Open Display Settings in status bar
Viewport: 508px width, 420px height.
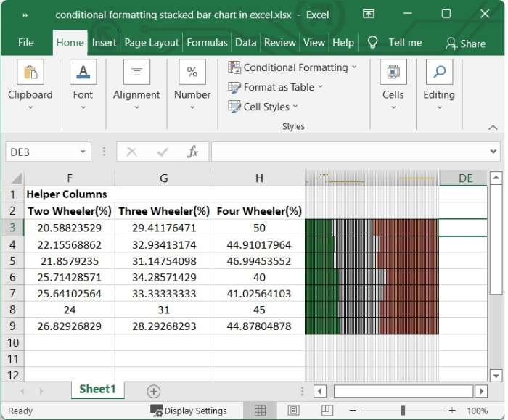point(189,411)
